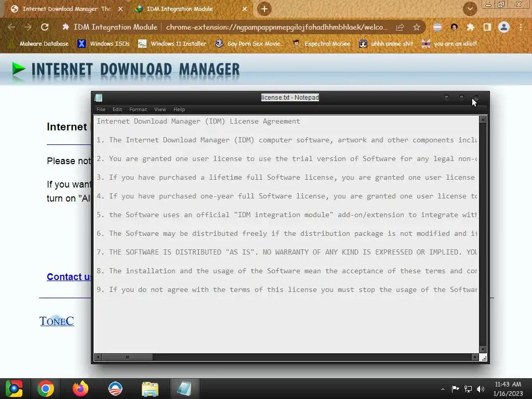Open Notepad Help menu

(x=179, y=109)
